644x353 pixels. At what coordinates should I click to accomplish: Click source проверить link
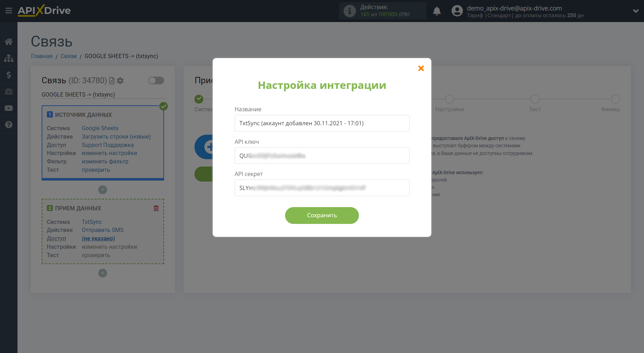tap(96, 170)
